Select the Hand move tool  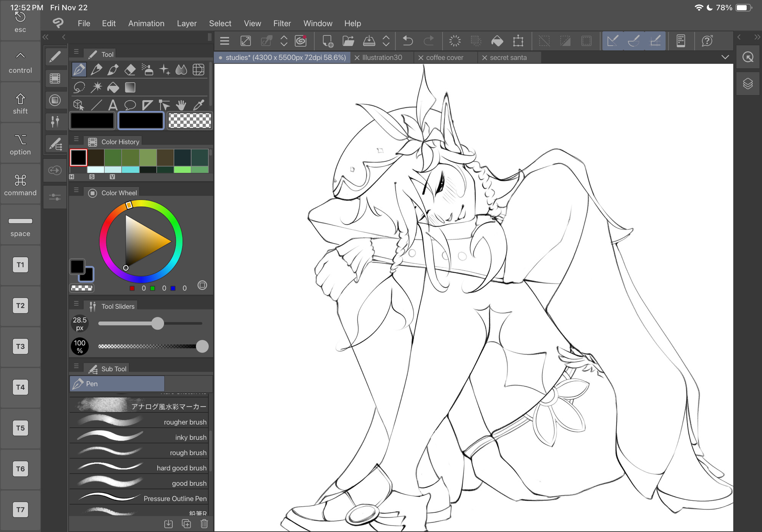(181, 105)
